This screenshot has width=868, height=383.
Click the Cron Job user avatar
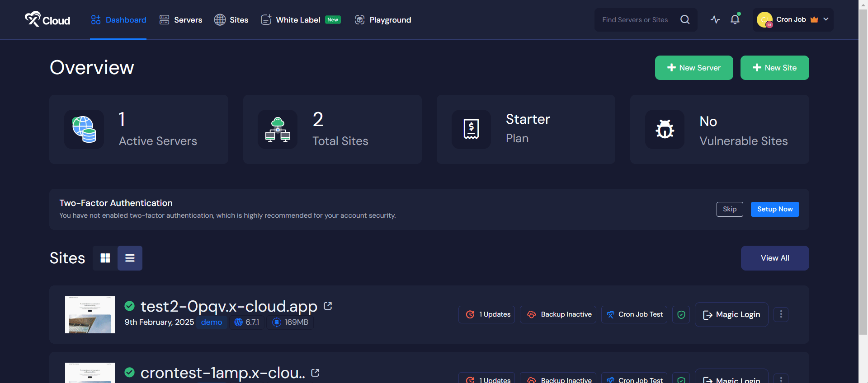coord(765,20)
